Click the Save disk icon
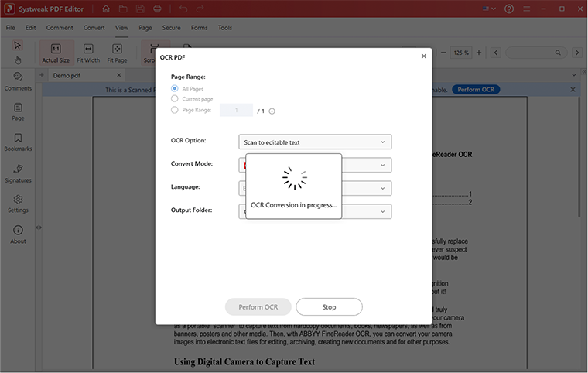Viewport: 588px width, 373px height. pos(140,9)
